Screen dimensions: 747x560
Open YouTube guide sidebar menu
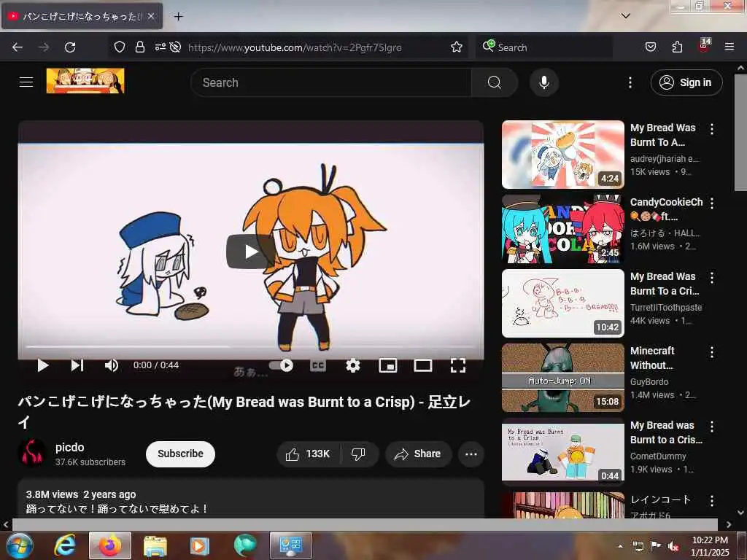[x=26, y=82]
